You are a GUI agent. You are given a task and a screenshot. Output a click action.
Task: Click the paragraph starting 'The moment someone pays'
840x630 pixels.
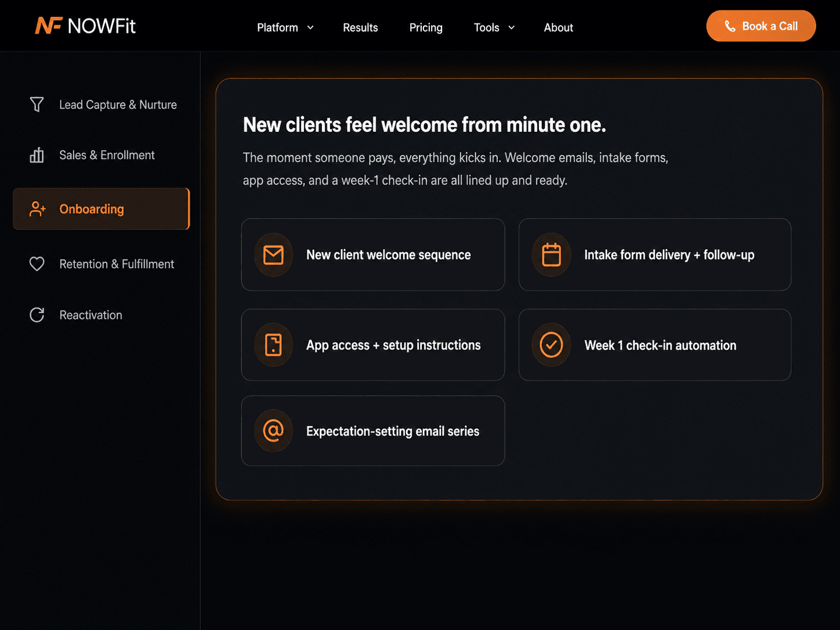(455, 169)
